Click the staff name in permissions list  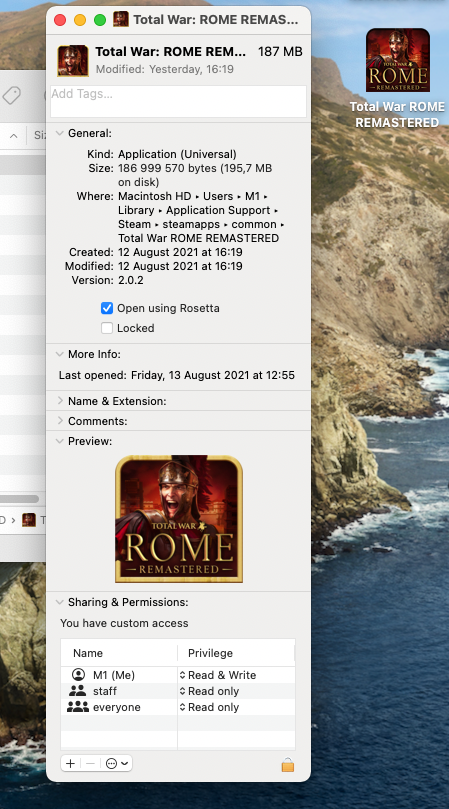point(105,691)
